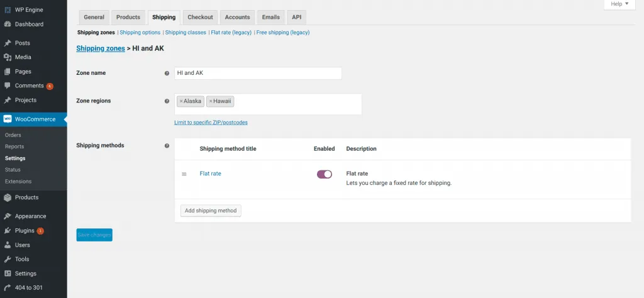Click the Users person icon
Viewport: 644px width, 298px height.
click(8, 245)
